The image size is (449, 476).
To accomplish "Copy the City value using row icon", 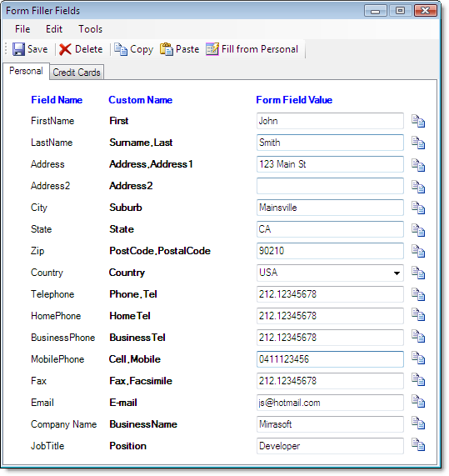I will pyautogui.click(x=418, y=208).
